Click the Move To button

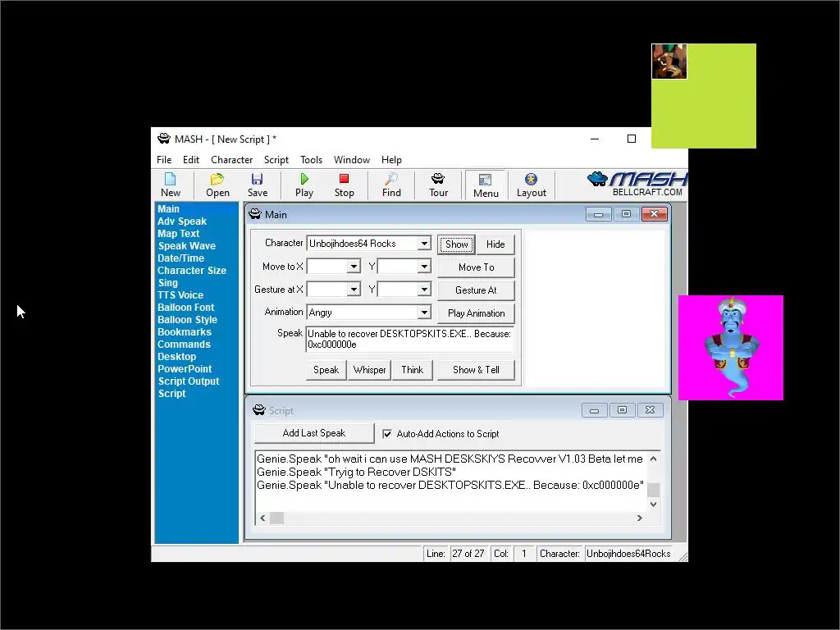click(x=476, y=267)
